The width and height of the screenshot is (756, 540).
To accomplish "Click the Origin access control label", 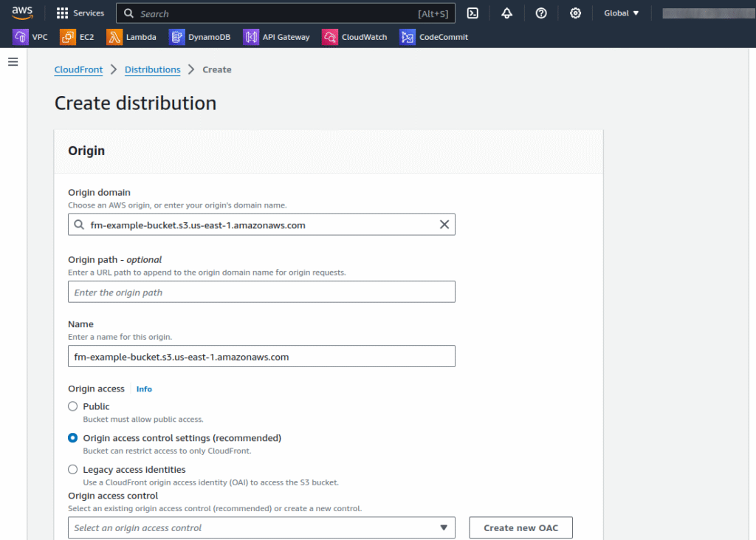I will (113, 496).
